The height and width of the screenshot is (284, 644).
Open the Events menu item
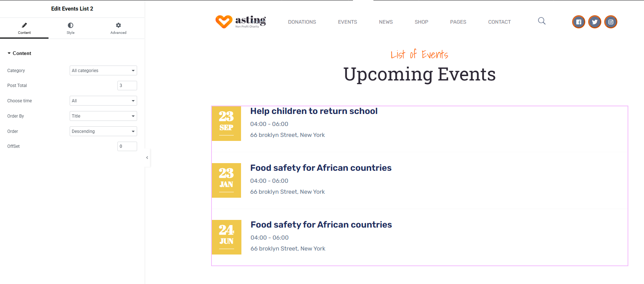coord(348,22)
